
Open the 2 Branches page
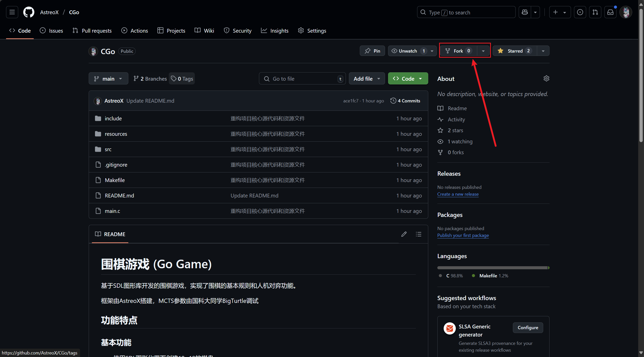tap(150, 79)
